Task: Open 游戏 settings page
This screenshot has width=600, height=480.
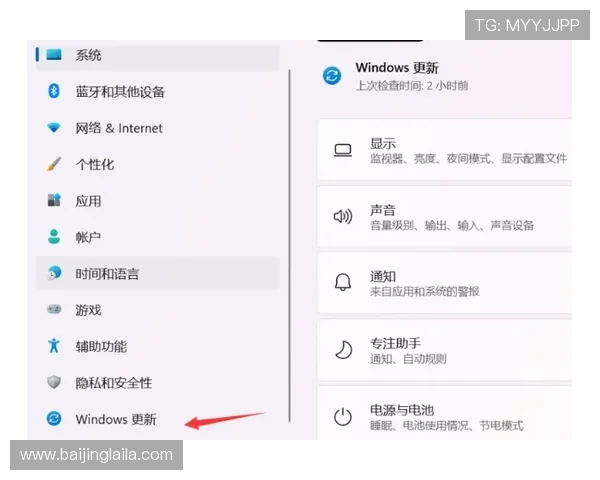Action: click(158, 310)
